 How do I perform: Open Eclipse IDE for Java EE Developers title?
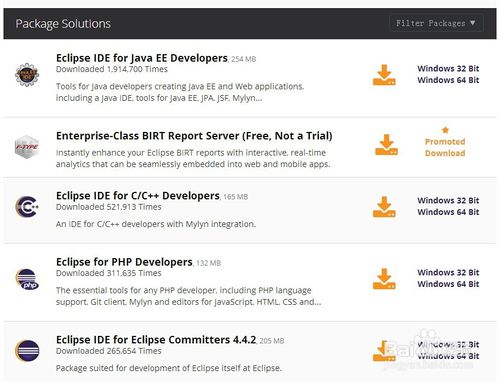pos(142,58)
